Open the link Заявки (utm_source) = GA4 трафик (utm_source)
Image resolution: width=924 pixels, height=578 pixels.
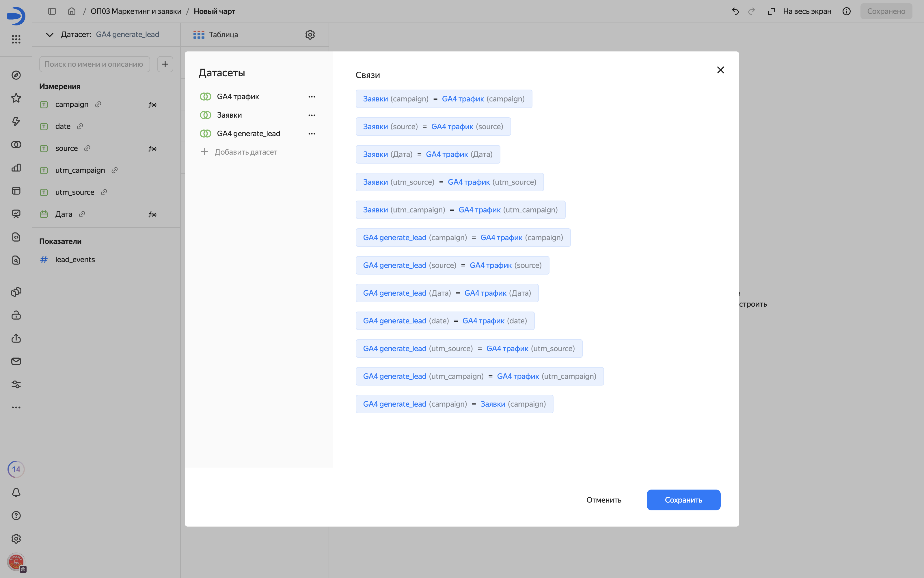[x=449, y=182]
